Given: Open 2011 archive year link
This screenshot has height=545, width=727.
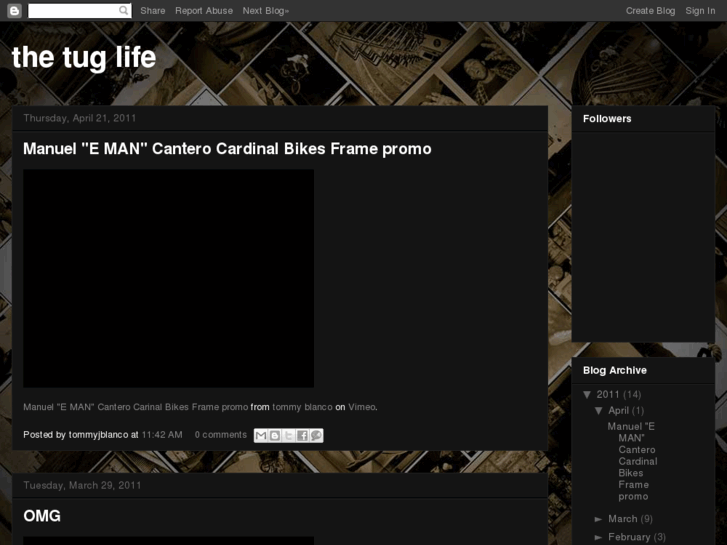Looking at the screenshot, I should [608, 395].
